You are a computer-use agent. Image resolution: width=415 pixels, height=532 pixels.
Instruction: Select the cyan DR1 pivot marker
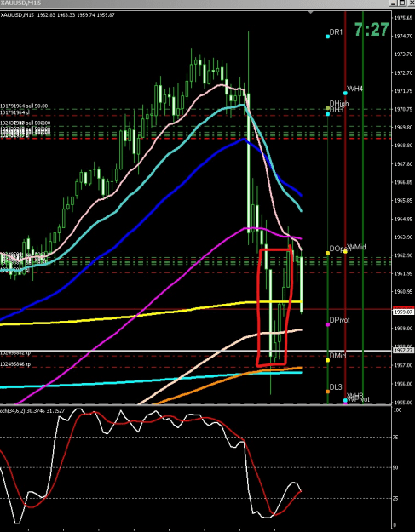tap(328, 37)
